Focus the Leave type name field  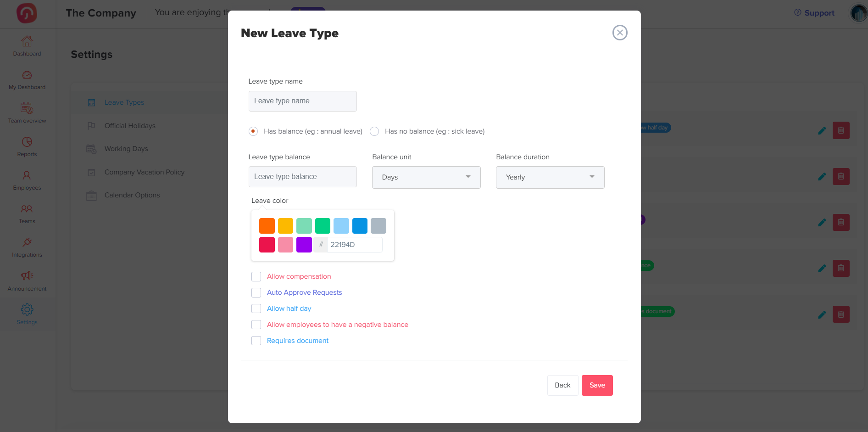(302, 101)
